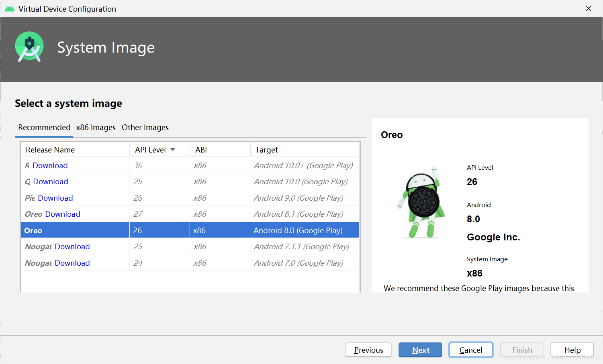Switch to the x86 Images tab

(x=96, y=127)
